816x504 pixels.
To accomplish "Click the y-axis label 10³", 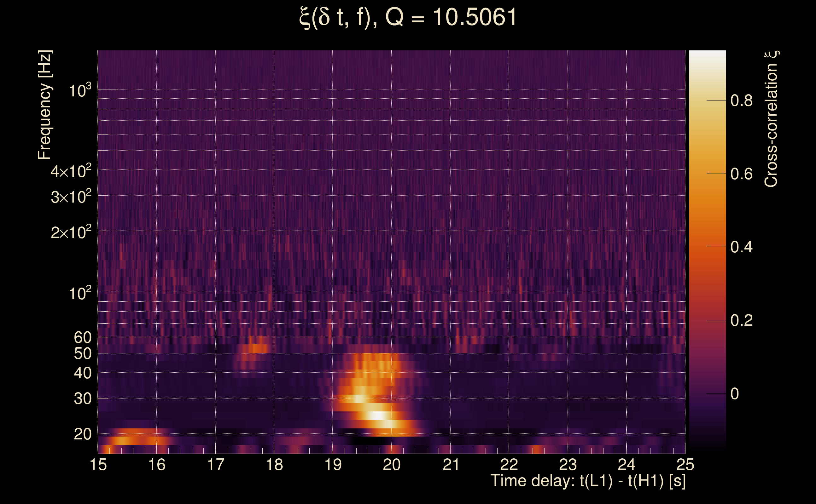I will (79, 90).
